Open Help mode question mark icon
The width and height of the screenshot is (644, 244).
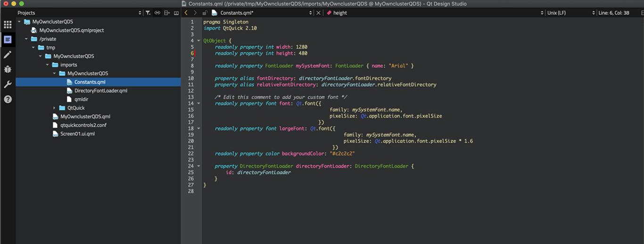8,99
